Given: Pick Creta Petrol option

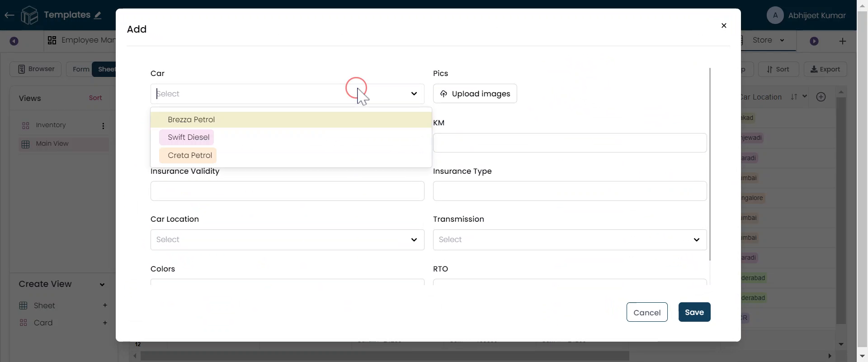Looking at the screenshot, I should click(188, 156).
